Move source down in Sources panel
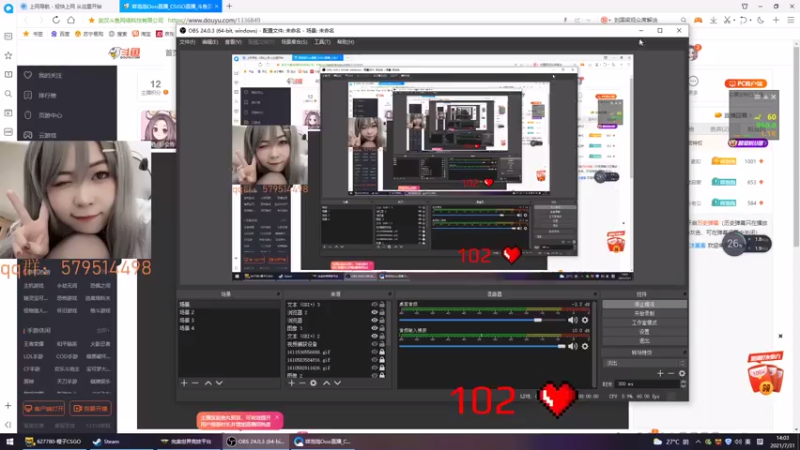The image size is (800, 450). click(337, 383)
